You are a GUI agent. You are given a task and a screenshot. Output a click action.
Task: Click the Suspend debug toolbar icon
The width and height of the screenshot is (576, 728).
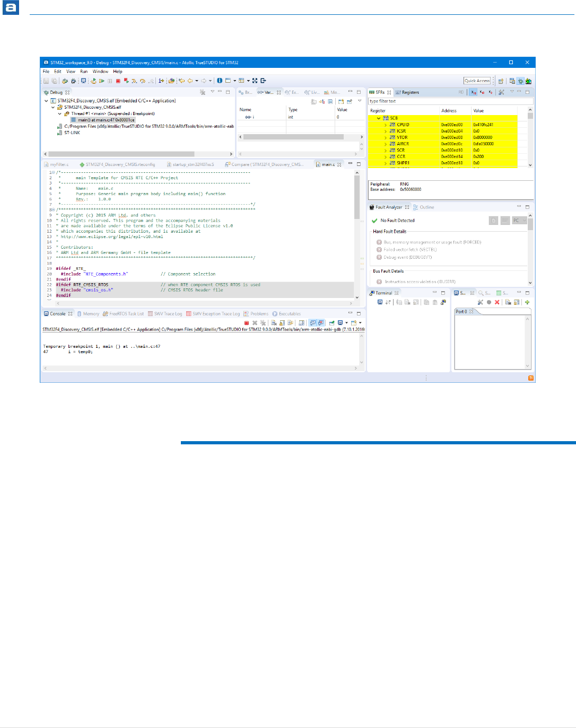tap(110, 81)
